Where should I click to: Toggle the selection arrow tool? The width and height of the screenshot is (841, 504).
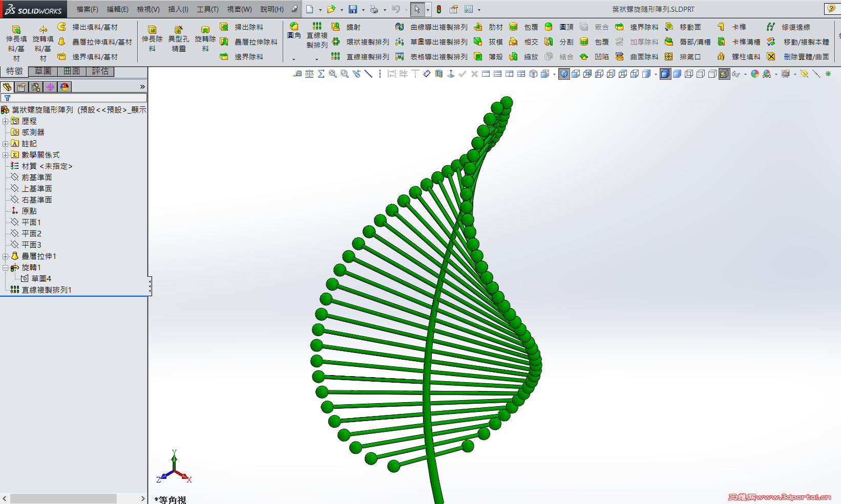click(x=417, y=9)
